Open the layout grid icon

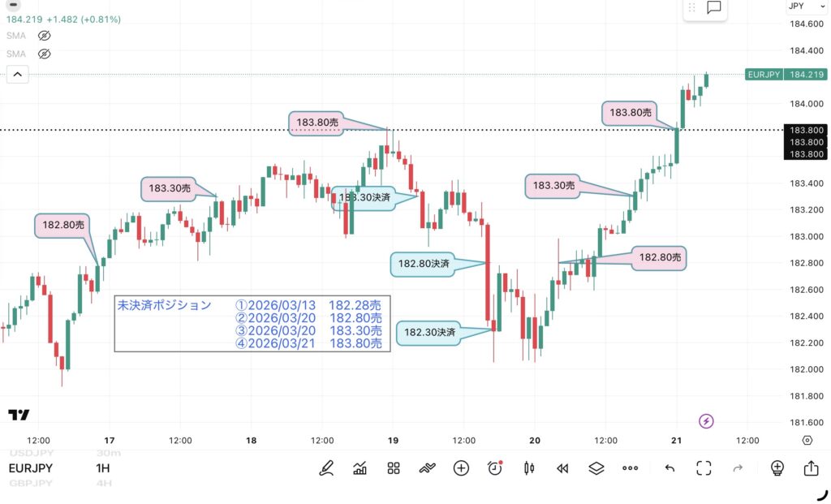(394, 467)
